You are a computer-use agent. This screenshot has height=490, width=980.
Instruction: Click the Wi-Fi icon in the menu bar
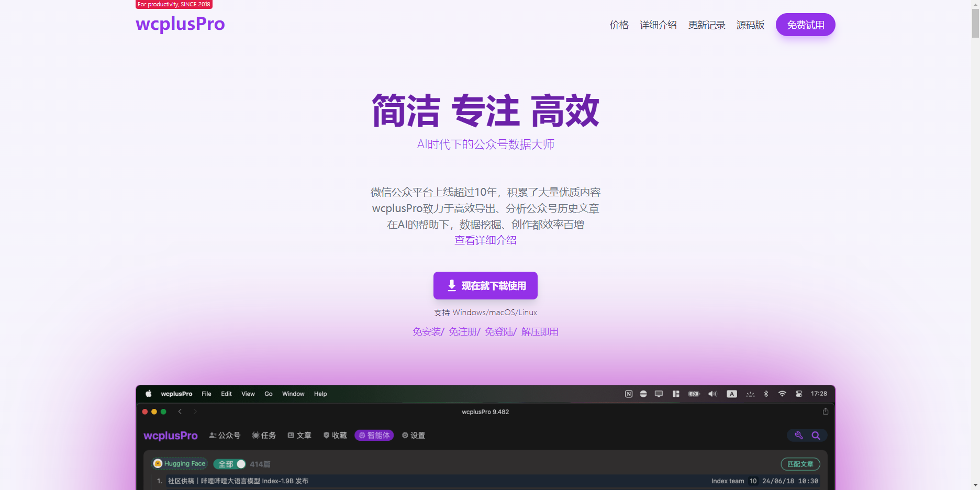pos(782,394)
